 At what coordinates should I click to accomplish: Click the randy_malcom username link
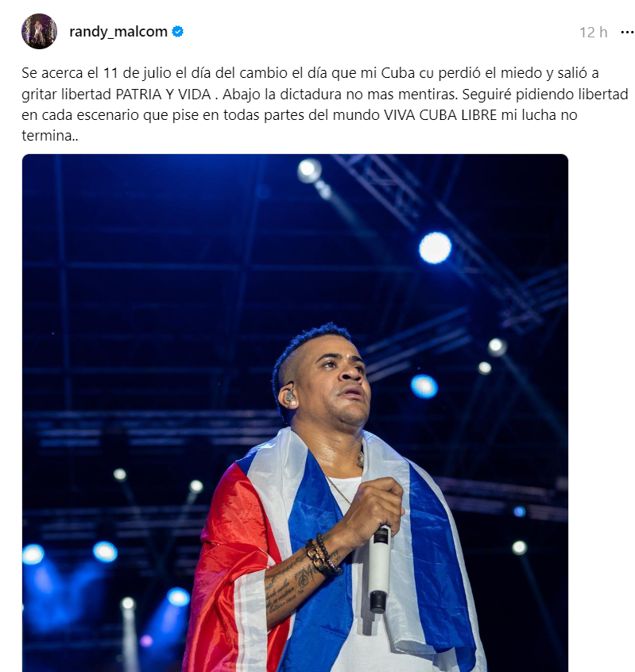coord(118,32)
